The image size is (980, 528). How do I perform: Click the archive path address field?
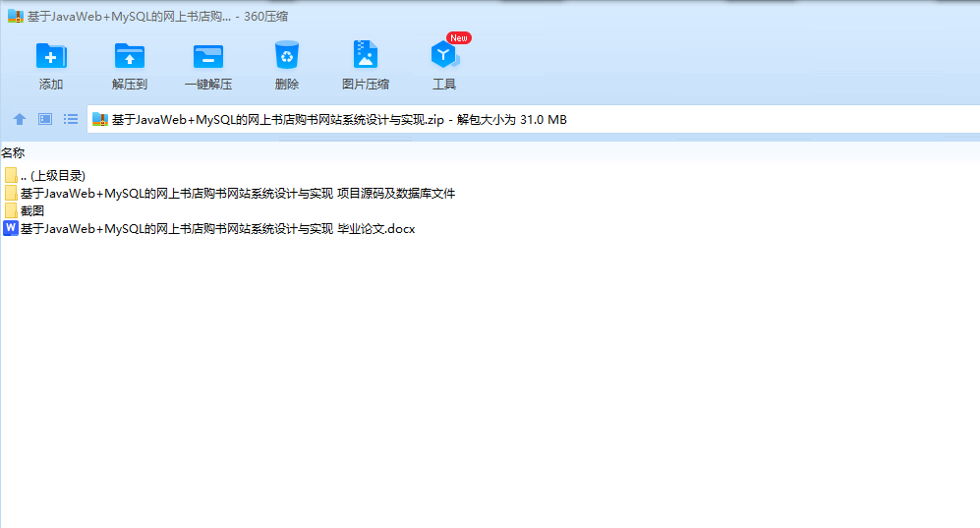(533, 119)
